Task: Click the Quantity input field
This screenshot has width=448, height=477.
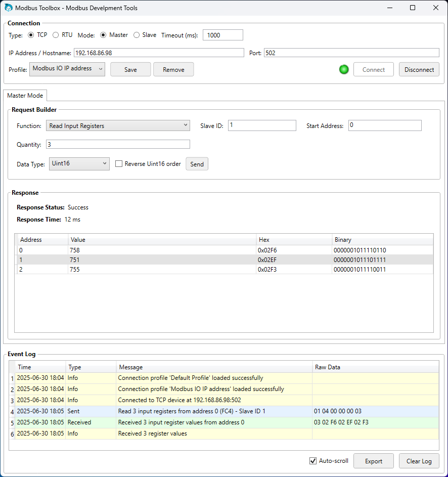Action: [118, 144]
